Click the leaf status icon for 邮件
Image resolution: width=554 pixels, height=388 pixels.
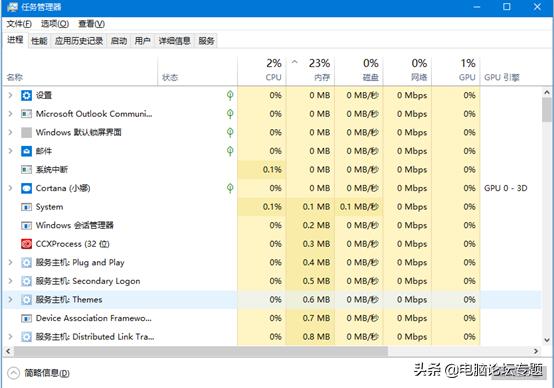click(230, 151)
